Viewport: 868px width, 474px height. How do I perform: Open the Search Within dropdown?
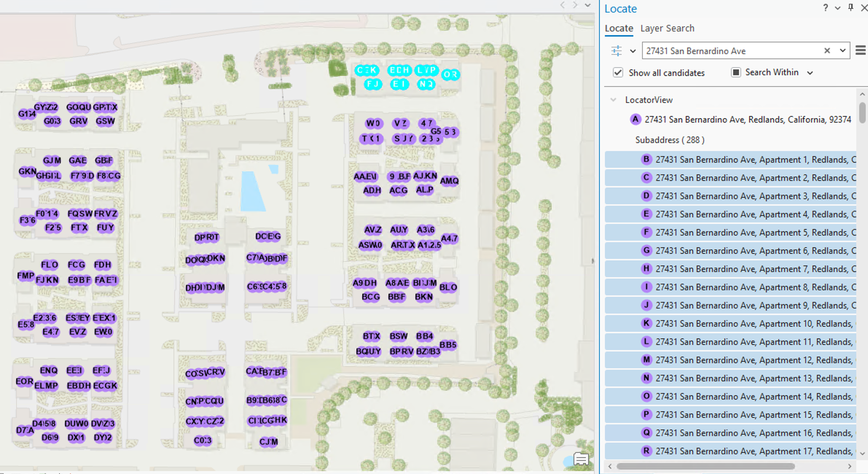pyautogui.click(x=810, y=73)
